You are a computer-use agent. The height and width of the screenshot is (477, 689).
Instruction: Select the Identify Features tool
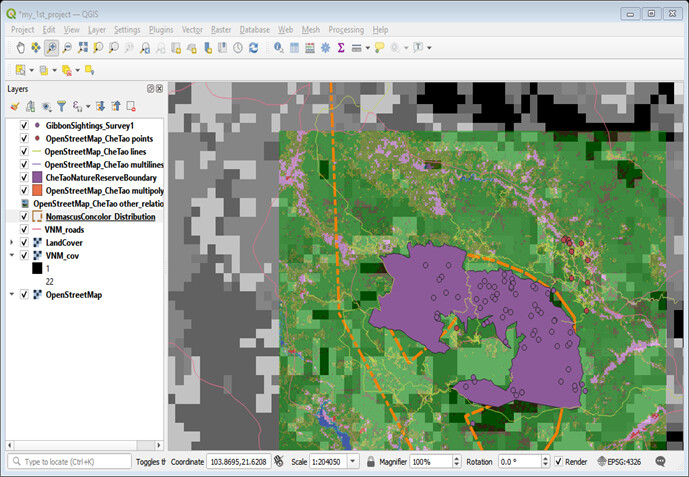click(279, 47)
